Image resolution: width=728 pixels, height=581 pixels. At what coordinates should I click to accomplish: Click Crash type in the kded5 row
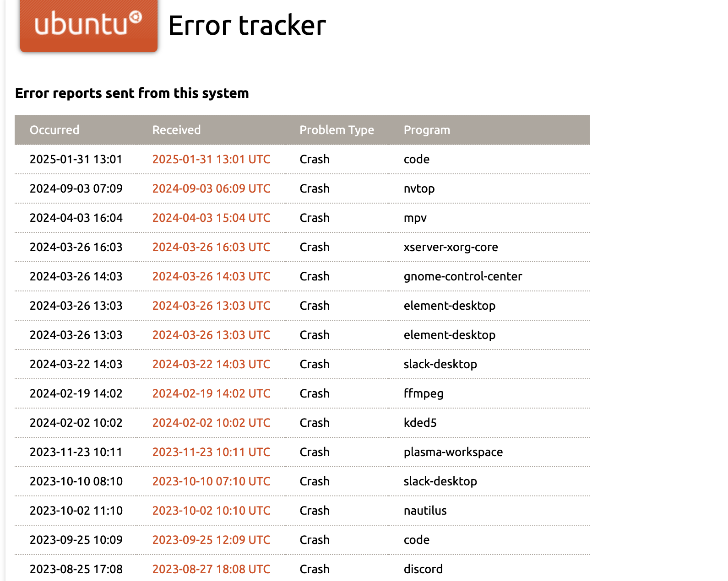(x=315, y=423)
